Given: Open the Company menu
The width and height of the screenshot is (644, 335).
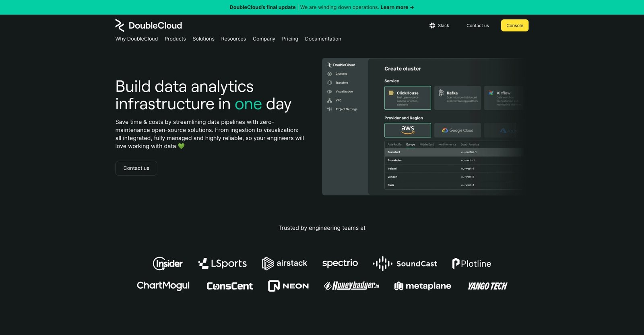Looking at the screenshot, I should [x=264, y=39].
